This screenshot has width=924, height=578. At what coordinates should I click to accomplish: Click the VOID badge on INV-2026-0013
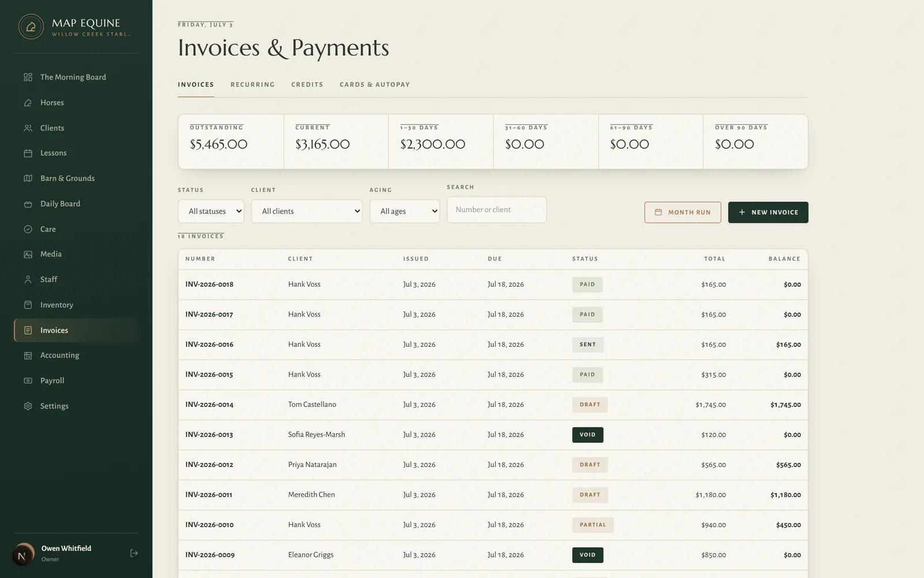tap(588, 435)
